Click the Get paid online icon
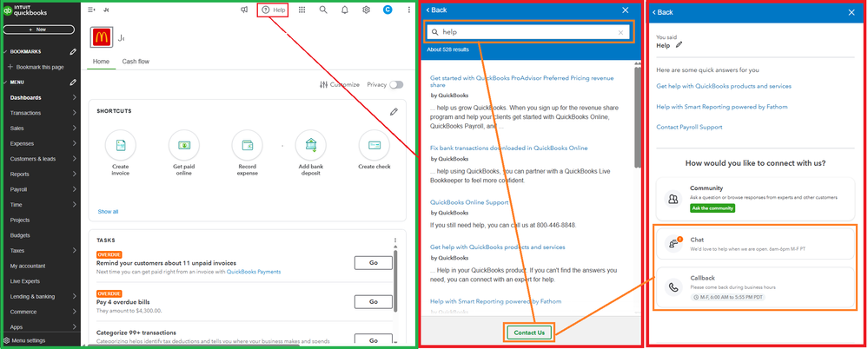 (x=184, y=145)
